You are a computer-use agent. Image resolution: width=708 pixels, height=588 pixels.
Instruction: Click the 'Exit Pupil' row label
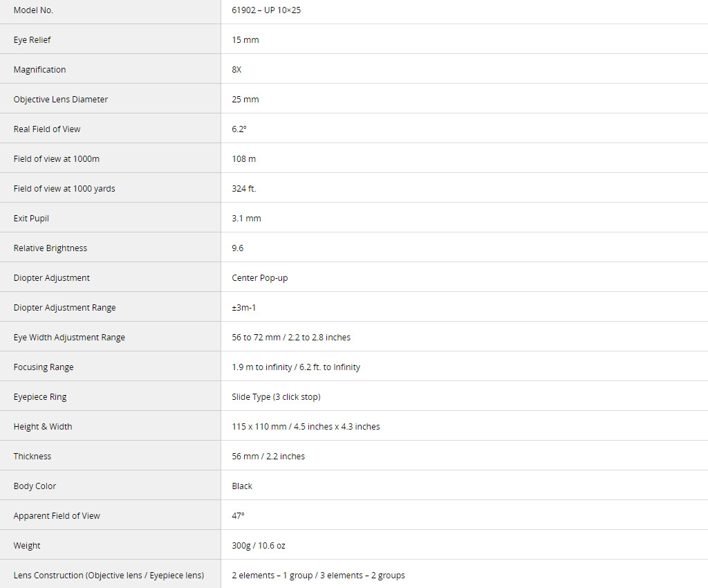[x=31, y=219]
